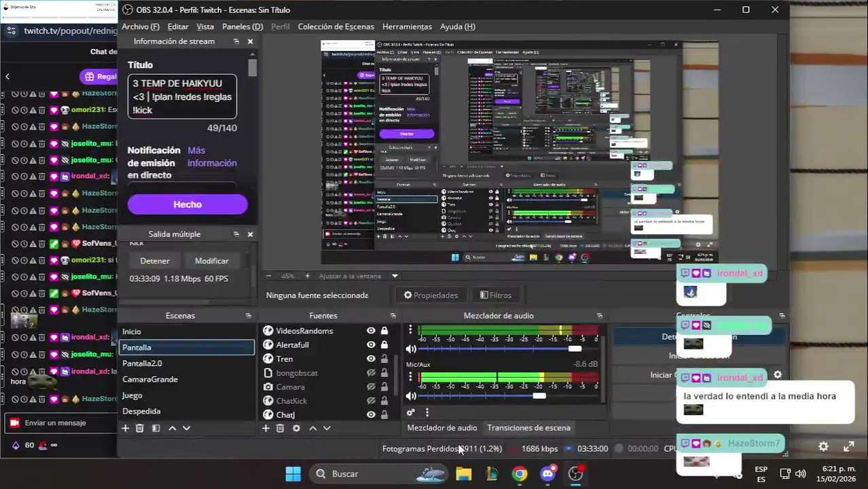Undock the Controles panel
Screen dimensions: 868x489
pyautogui.click(x=782, y=316)
